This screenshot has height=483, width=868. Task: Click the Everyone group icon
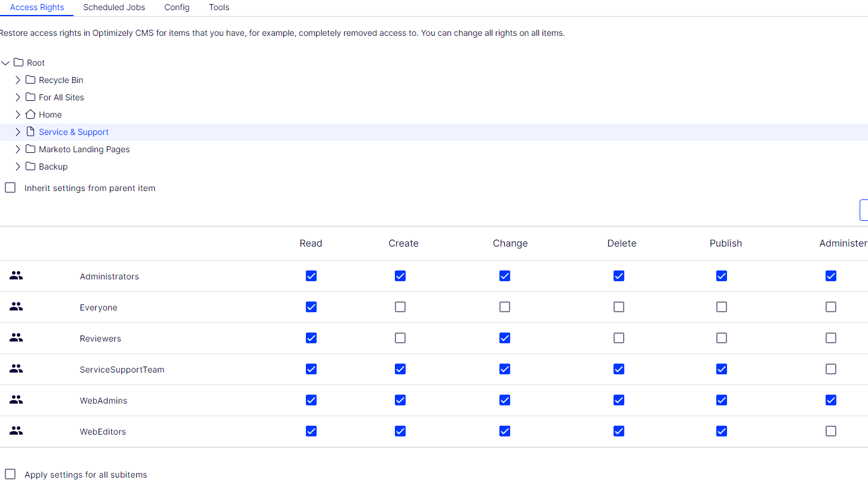pyautogui.click(x=16, y=307)
